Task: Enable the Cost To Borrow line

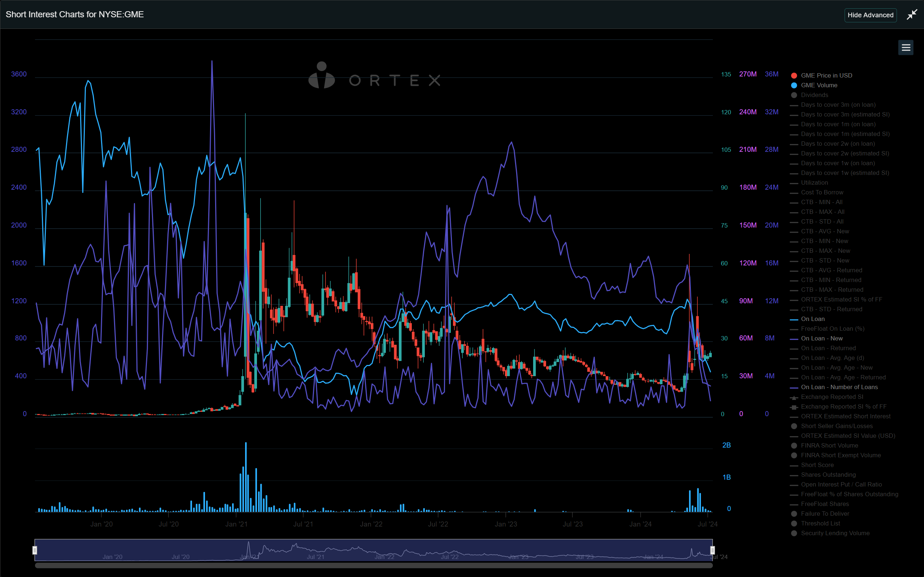Action: click(822, 192)
